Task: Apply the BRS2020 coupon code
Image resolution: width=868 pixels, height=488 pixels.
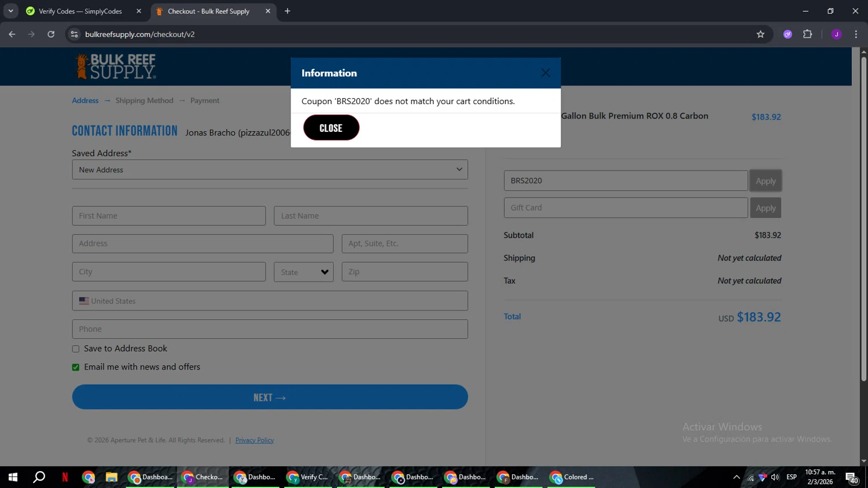Action: click(766, 180)
